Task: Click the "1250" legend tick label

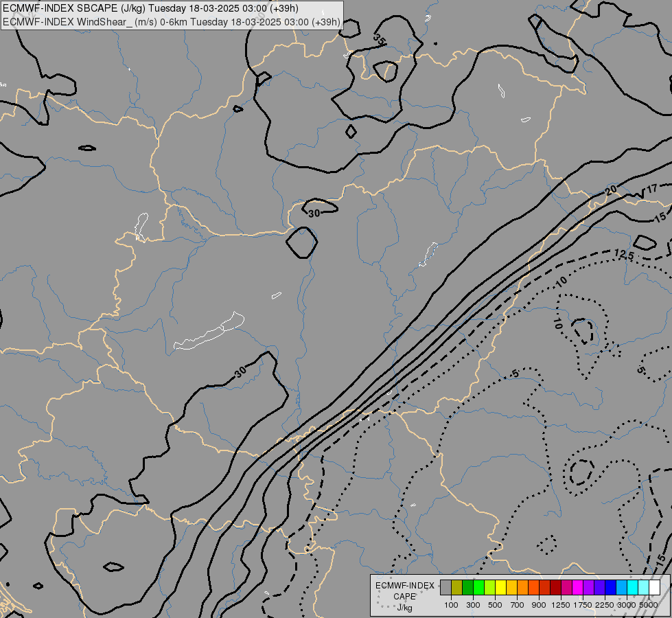Action: (561, 605)
